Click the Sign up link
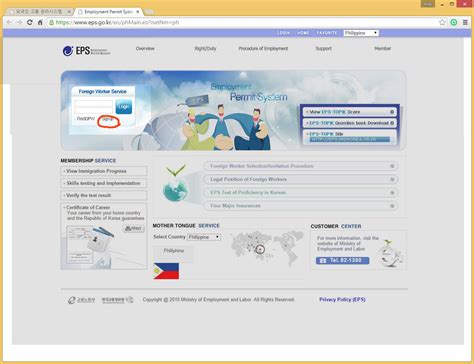 click(x=108, y=120)
